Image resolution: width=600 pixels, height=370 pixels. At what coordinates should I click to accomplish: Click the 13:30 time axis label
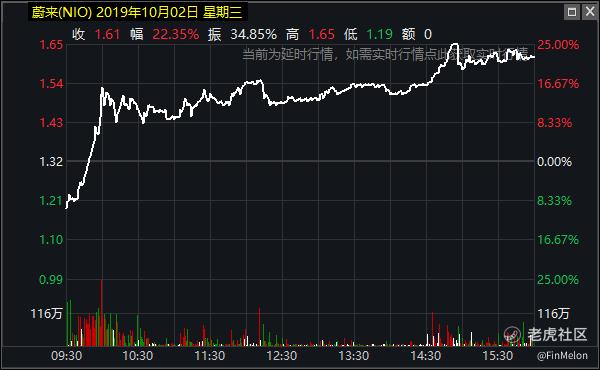pyautogui.click(x=354, y=356)
